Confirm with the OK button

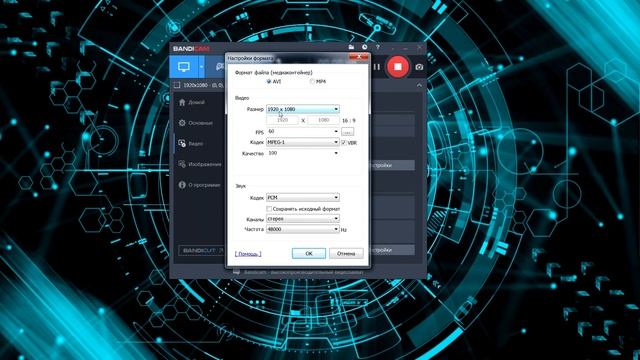(x=309, y=253)
